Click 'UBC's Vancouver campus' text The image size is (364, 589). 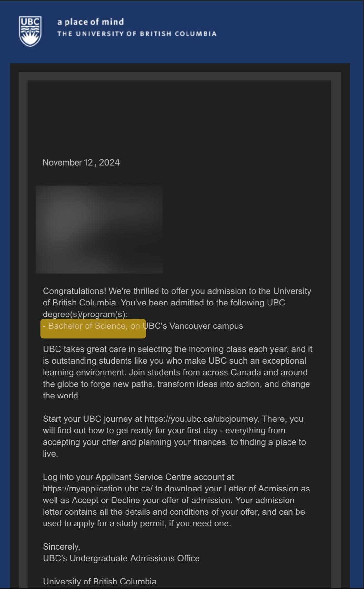[193, 326]
